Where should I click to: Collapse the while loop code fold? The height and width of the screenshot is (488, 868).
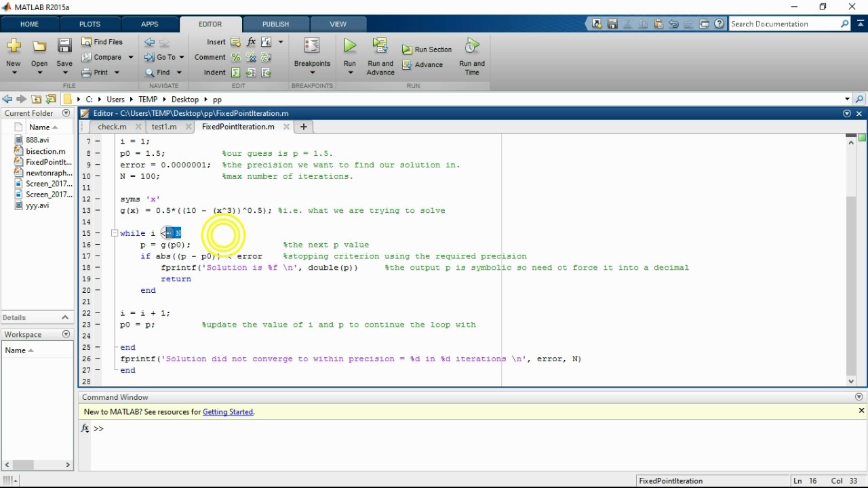coord(115,233)
